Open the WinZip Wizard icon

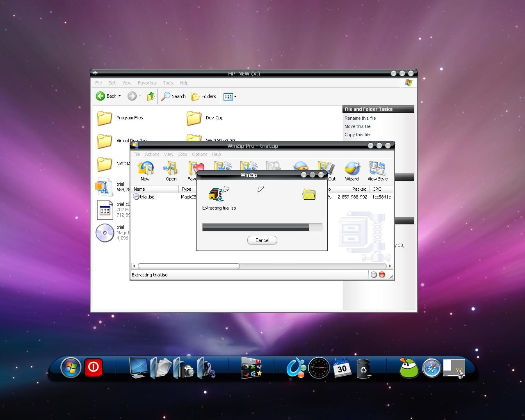click(352, 171)
